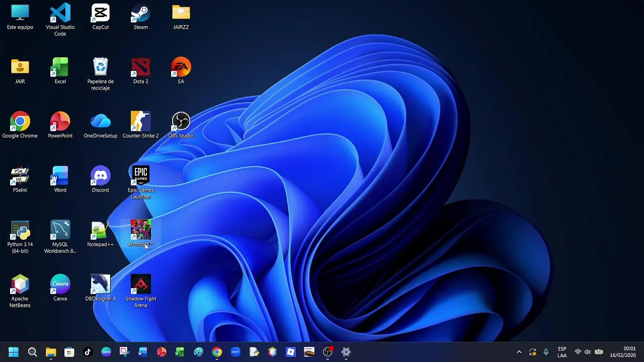Image resolution: width=644 pixels, height=362 pixels.
Task: Open Wi-Fi network quick settings
Action: click(578, 352)
